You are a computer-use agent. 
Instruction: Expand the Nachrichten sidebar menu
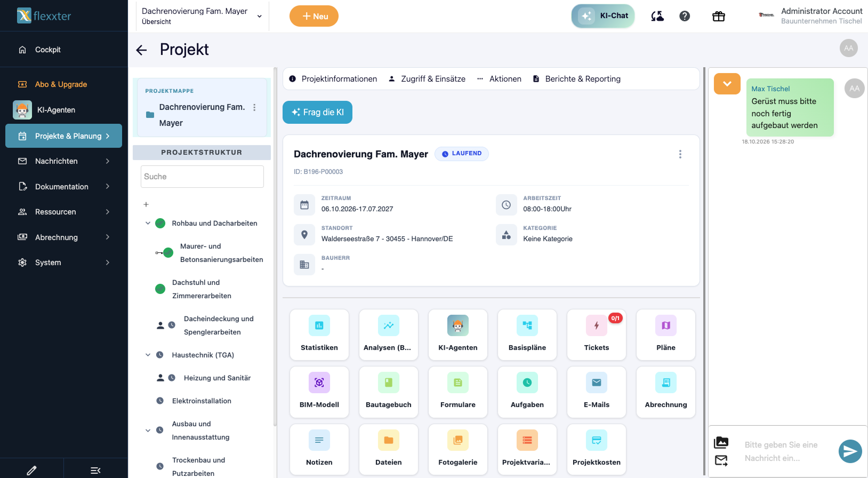click(x=64, y=161)
